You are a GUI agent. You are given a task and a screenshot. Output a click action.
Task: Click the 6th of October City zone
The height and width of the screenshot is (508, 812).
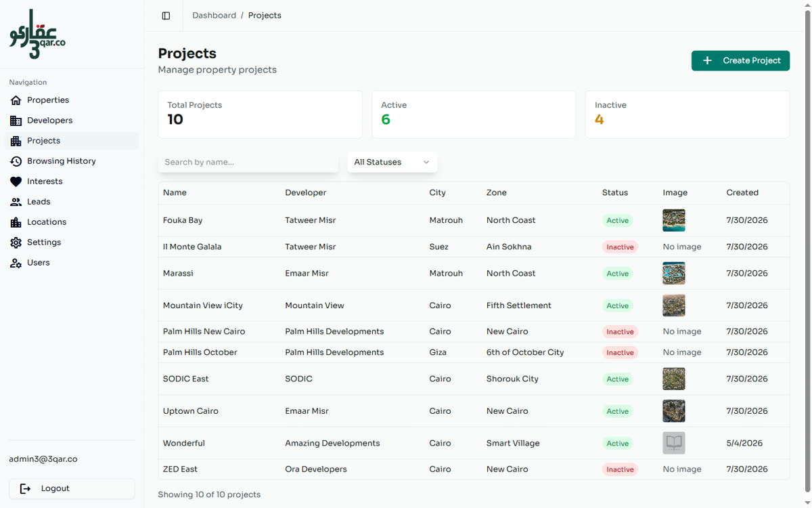pos(525,353)
